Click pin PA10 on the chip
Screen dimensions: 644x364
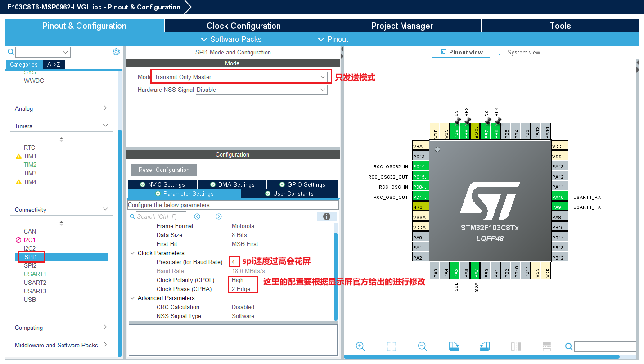[x=560, y=197]
